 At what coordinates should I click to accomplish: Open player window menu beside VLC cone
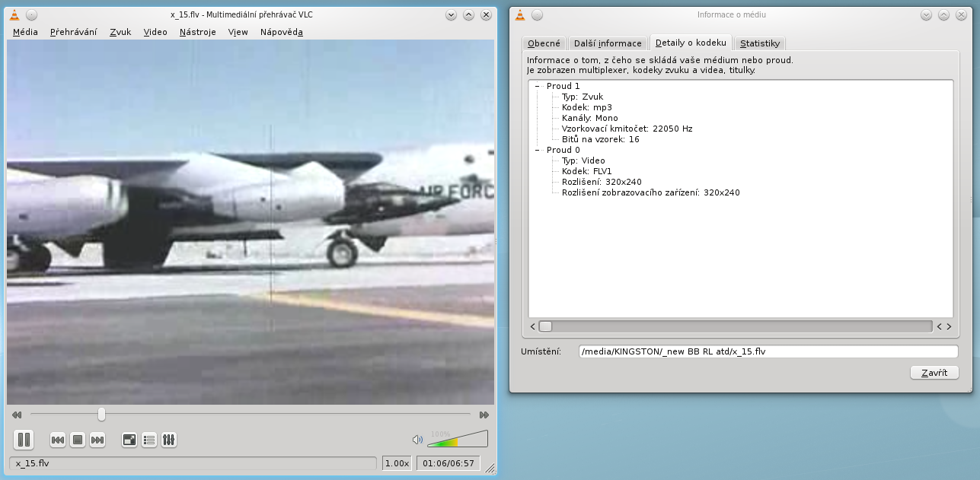[30, 14]
